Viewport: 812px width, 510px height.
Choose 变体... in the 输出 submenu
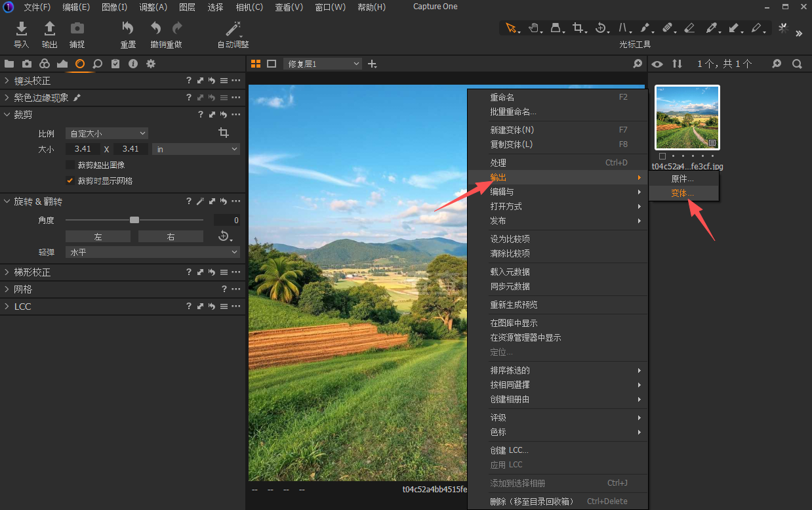tap(684, 193)
